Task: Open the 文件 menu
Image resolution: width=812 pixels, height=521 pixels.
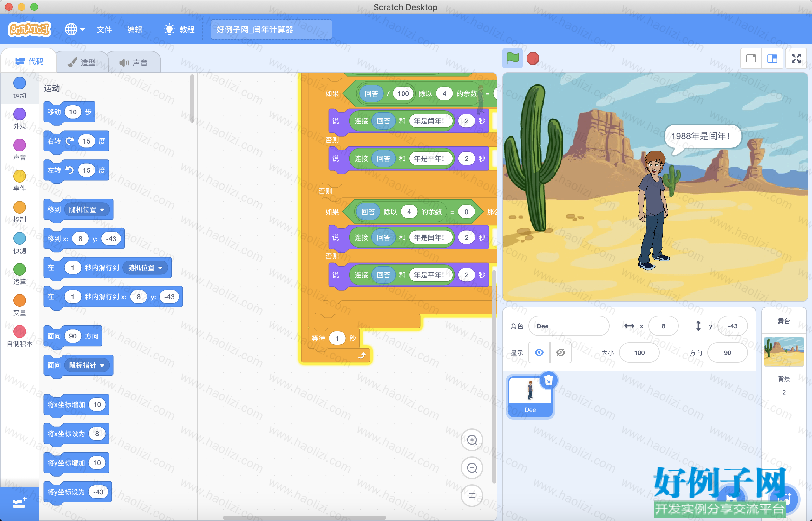Action: click(x=104, y=29)
